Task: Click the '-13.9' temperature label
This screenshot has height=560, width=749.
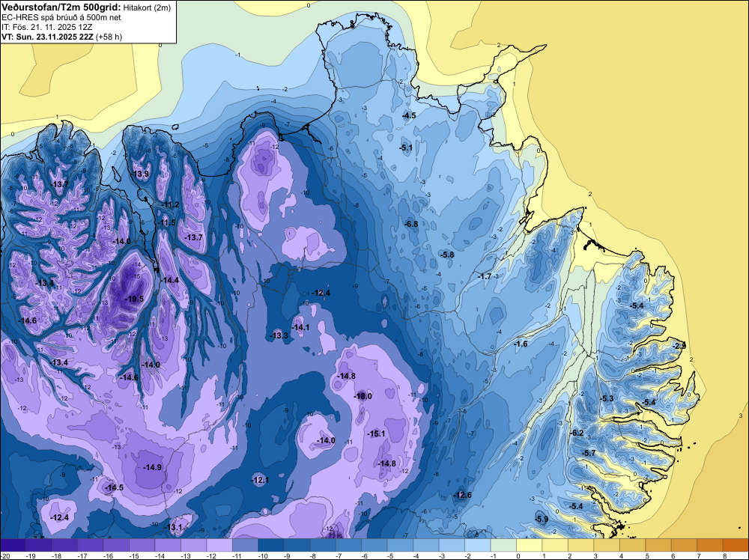Action: [139, 174]
